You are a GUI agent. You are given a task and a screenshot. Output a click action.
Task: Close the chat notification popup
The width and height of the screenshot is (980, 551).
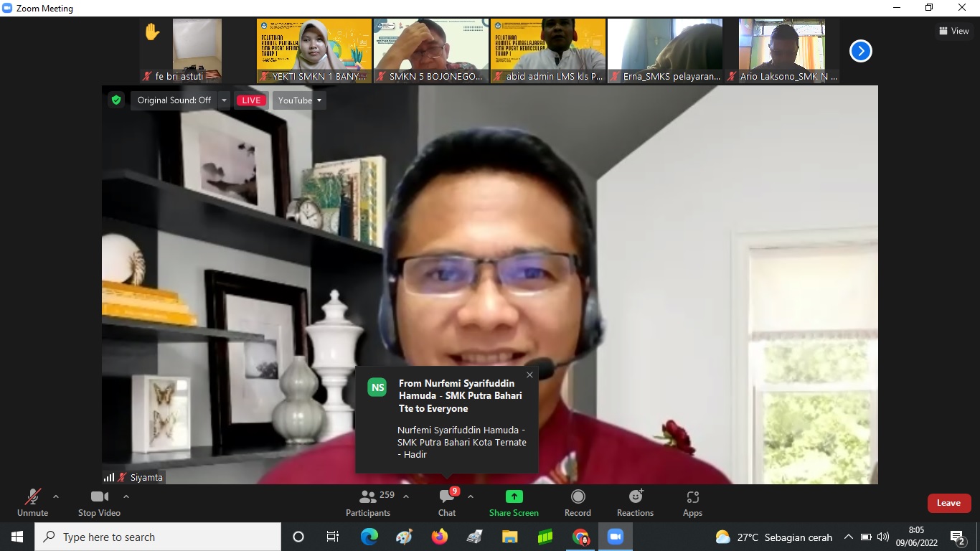point(529,375)
